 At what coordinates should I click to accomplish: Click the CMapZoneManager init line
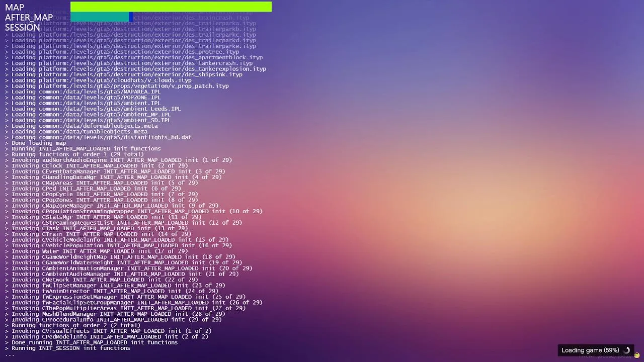pos(112,206)
